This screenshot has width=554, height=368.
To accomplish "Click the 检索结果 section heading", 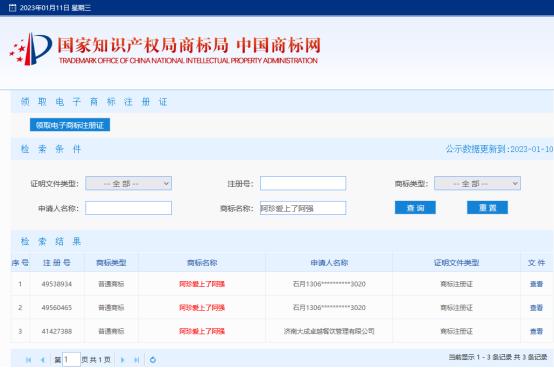I will 51,242.
